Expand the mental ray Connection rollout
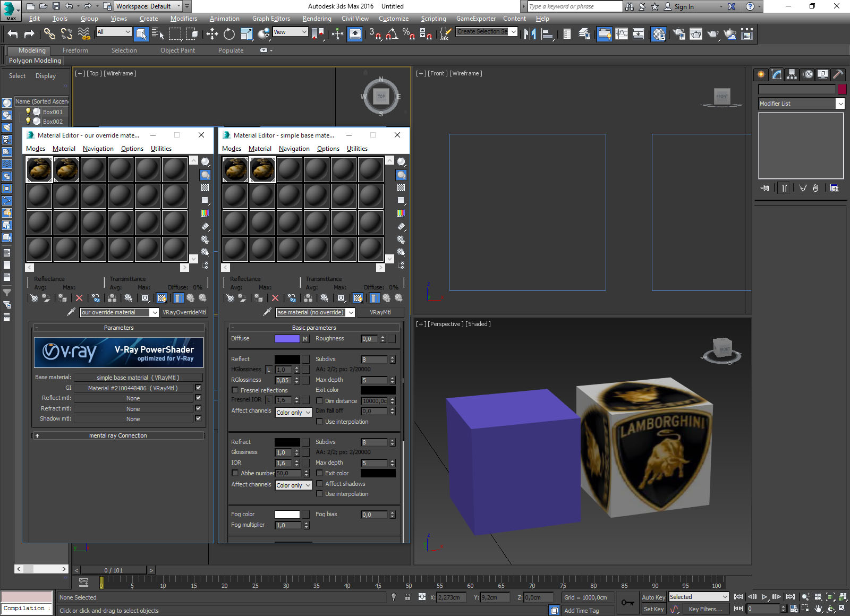 click(x=118, y=435)
